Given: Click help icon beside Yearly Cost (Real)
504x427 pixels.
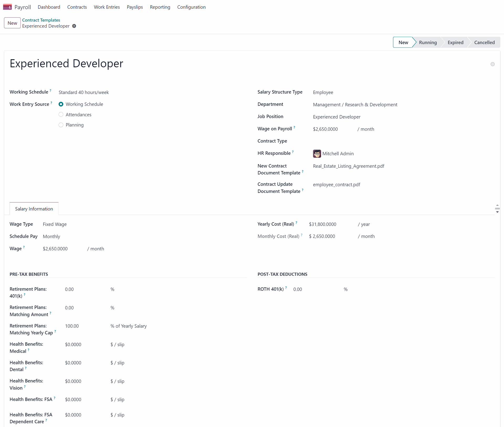Looking at the screenshot, I should pos(296,223).
